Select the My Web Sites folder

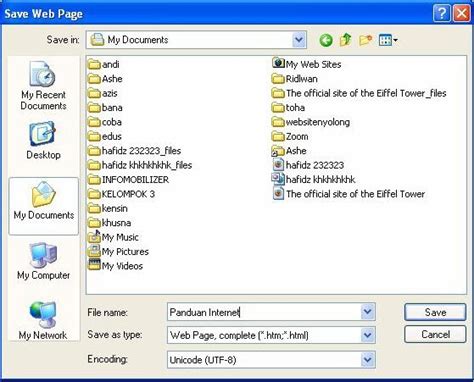pyautogui.click(x=307, y=64)
